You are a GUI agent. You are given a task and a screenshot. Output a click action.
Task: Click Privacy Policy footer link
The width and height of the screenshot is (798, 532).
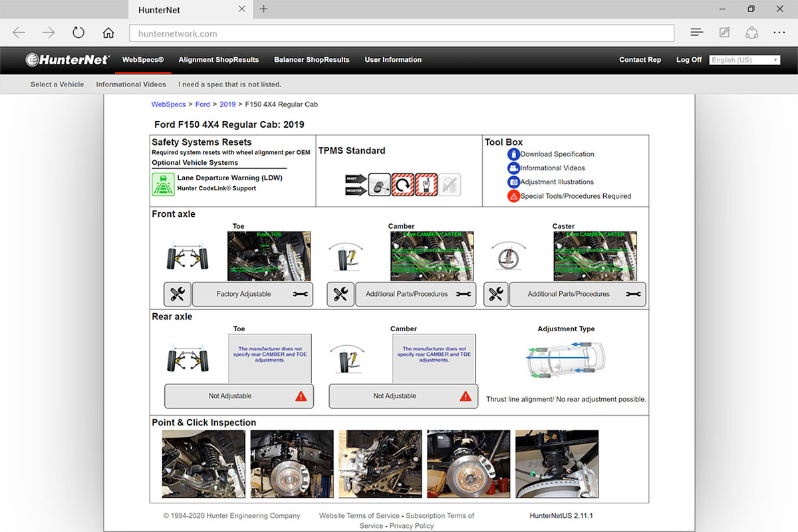coord(412,525)
